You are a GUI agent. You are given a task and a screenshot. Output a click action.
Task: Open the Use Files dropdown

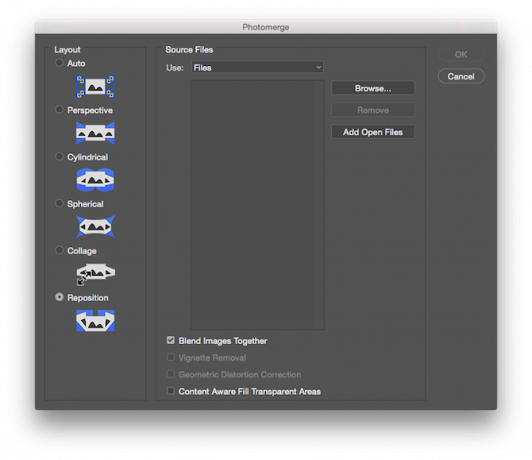257,68
